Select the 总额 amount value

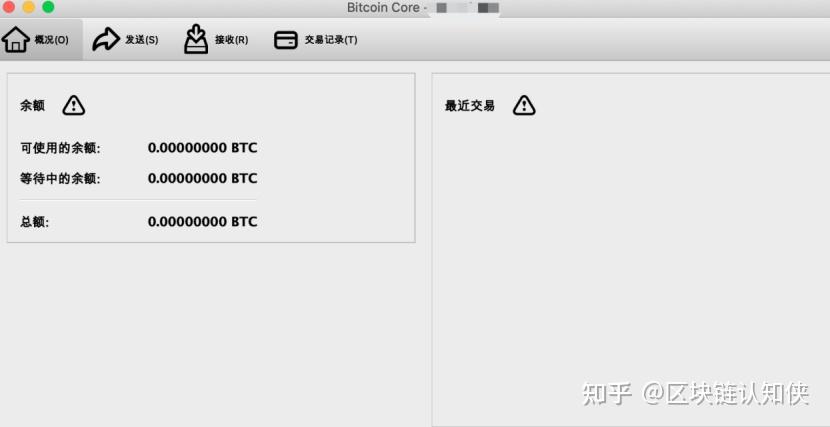click(x=202, y=221)
